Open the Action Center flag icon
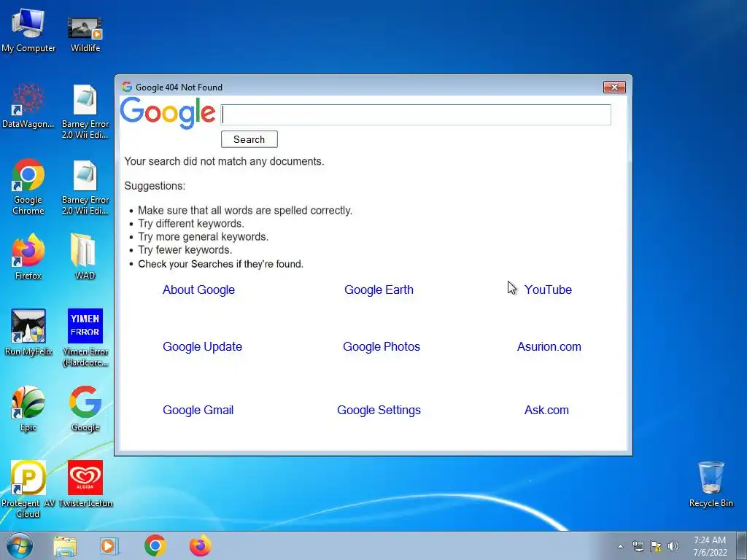This screenshot has width=747, height=560. (656, 546)
